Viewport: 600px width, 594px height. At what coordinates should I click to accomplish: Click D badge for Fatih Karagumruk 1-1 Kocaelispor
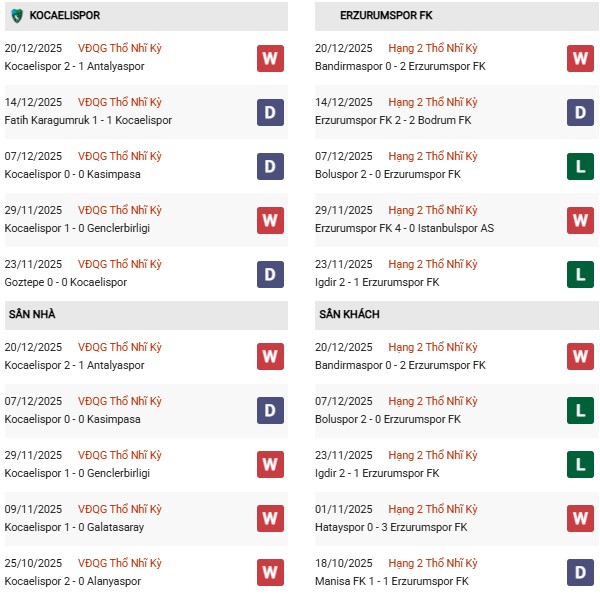click(270, 112)
